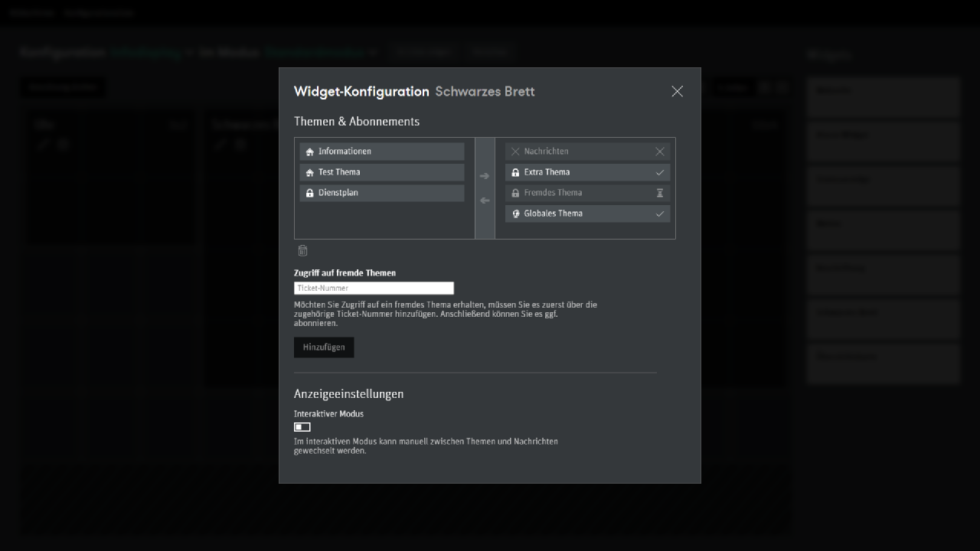
Task: Click the trash icon below the topic lists
Action: [x=302, y=250]
